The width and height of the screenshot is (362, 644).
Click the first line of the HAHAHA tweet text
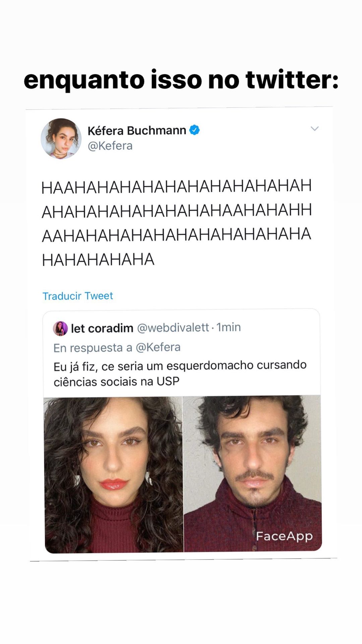pyautogui.click(x=176, y=186)
